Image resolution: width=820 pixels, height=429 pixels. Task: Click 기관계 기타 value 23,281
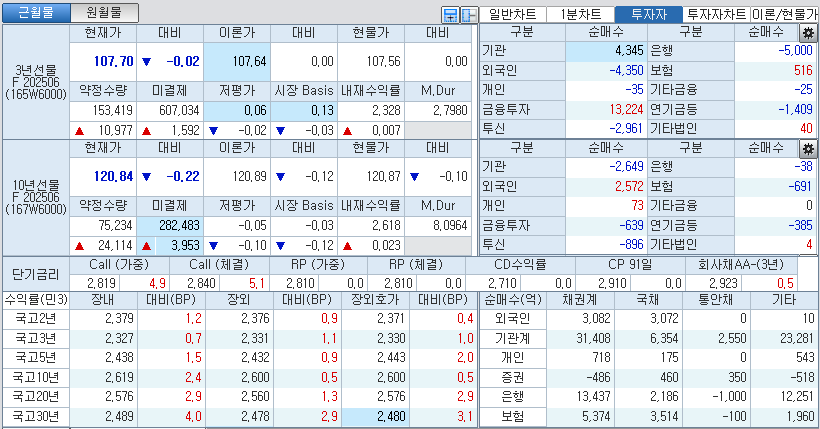784,338
